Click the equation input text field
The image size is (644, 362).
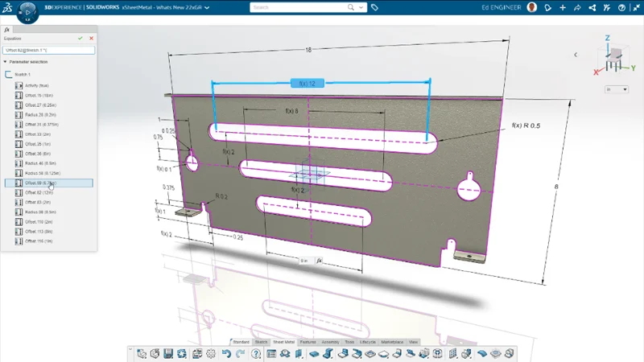tap(48, 50)
